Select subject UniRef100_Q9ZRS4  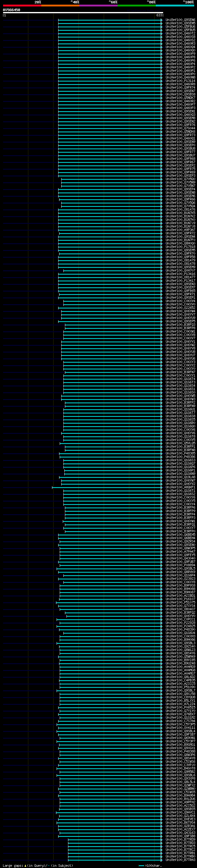click(x=180, y=542)
